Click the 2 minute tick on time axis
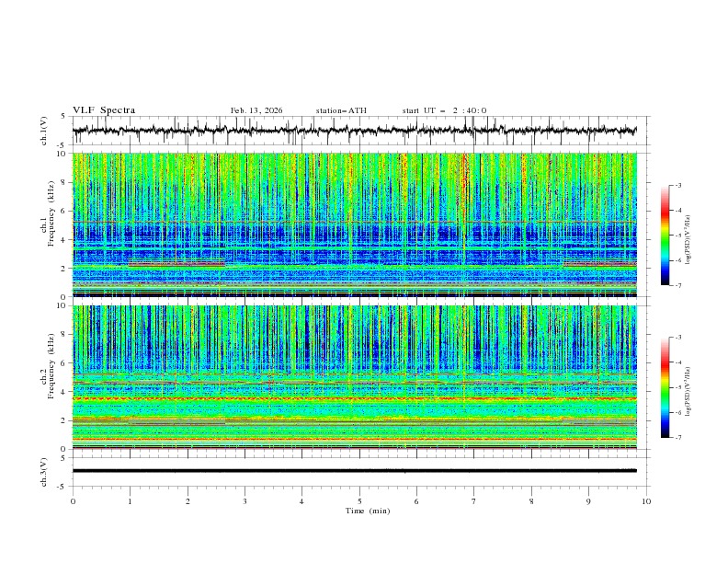Viewport: 728px width, 563px height. tap(188, 501)
